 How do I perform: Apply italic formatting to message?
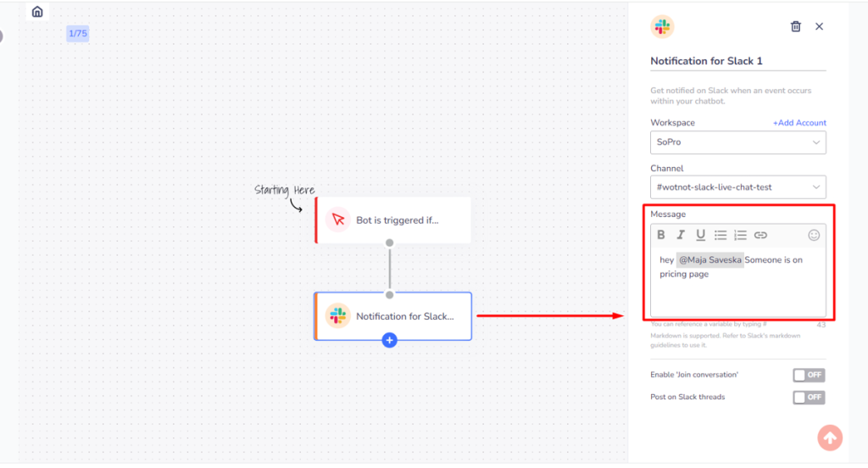[x=681, y=235]
